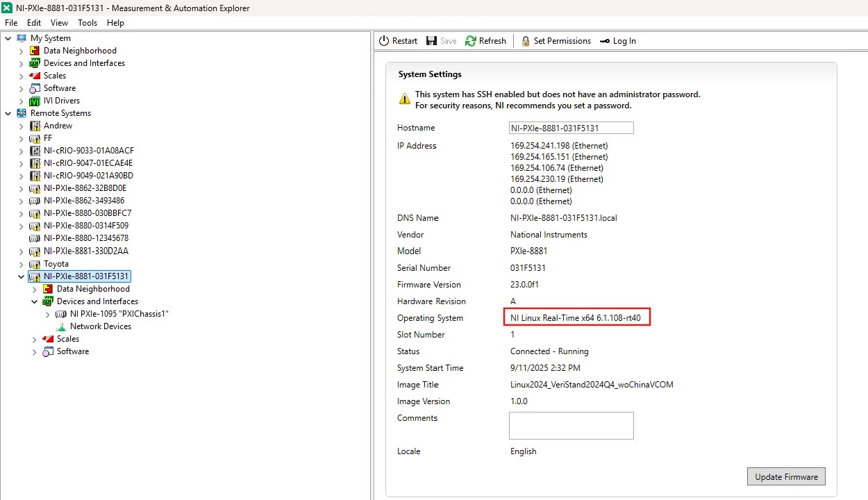Click the Network Devices icon
The width and height of the screenshot is (868, 500).
61,326
